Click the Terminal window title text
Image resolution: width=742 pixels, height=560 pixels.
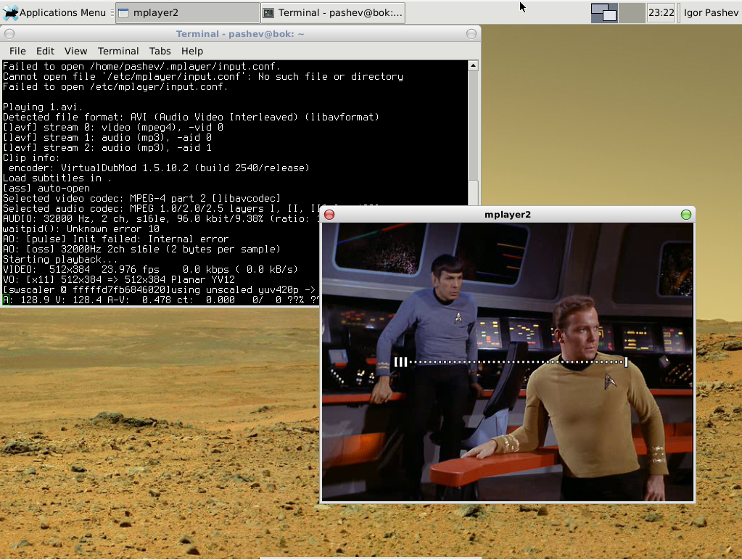coord(240,34)
